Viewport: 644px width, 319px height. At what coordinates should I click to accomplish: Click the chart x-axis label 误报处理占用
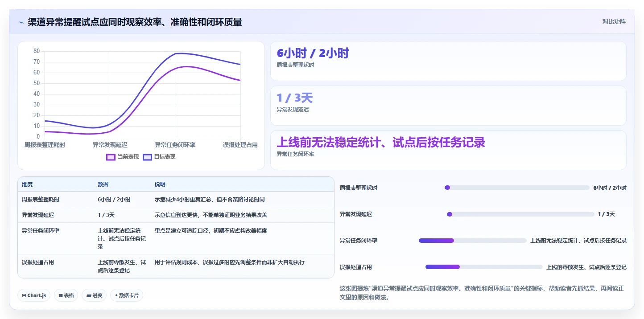pos(240,145)
